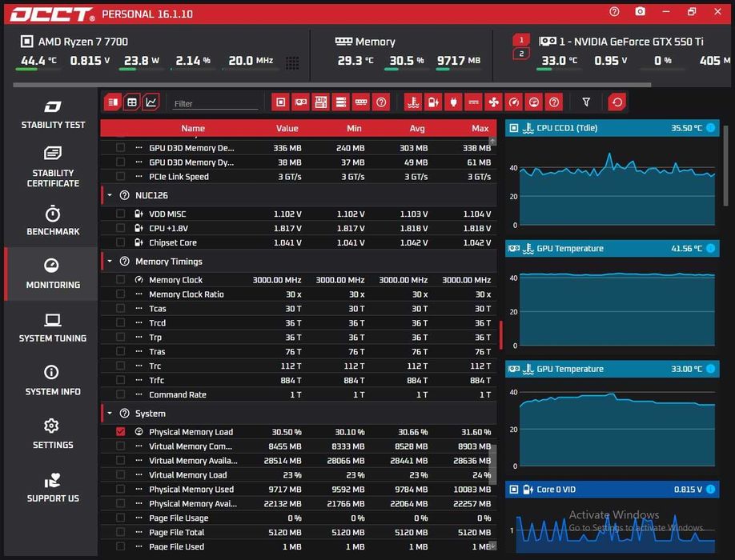Collapse the NUC126 sensor group
The width and height of the screenshot is (735, 560).
click(110, 195)
